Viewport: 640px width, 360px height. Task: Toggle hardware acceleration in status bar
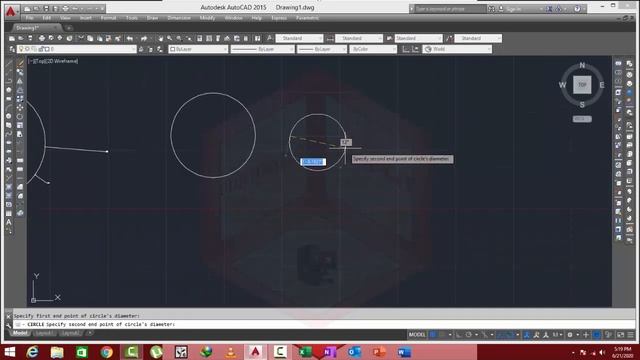click(597, 335)
